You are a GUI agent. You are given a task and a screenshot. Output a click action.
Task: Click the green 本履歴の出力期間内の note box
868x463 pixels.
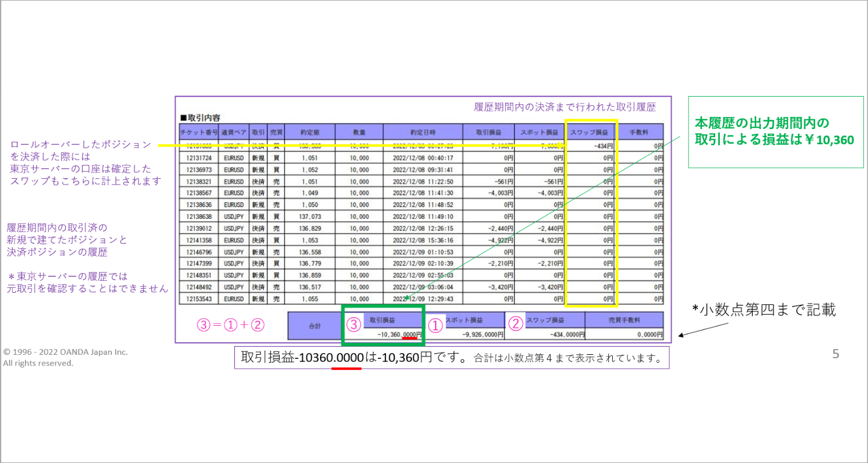(x=775, y=131)
